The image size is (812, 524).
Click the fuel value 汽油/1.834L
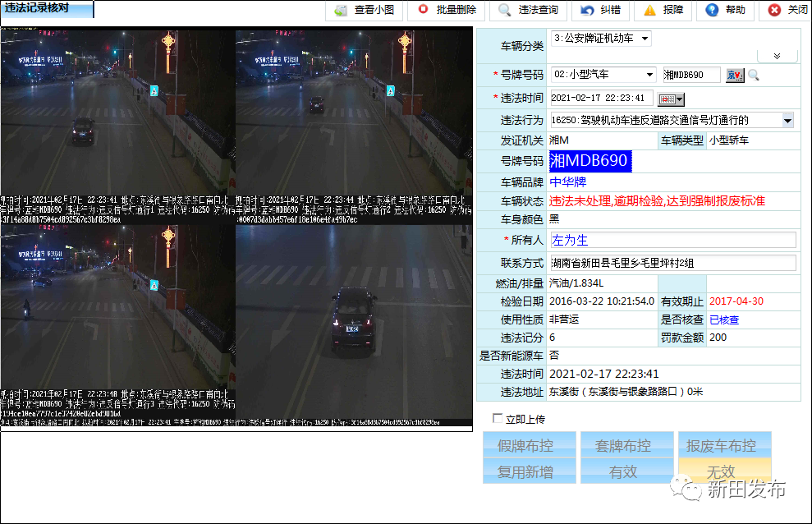(576, 283)
